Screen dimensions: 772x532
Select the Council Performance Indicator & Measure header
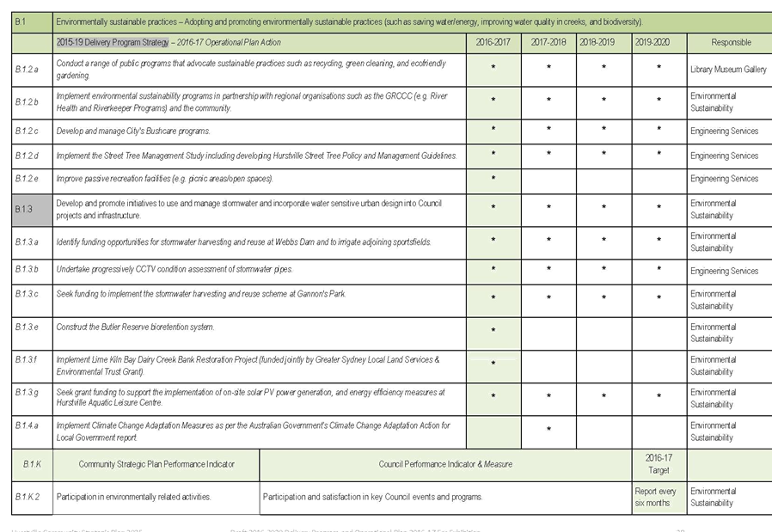click(445, 464)
